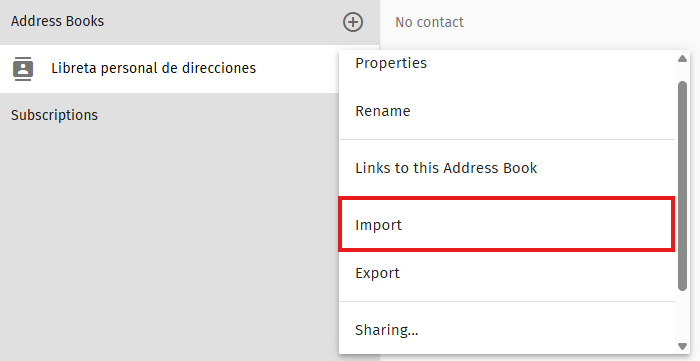Click scrollbar track above the thumb

point(682,72)
